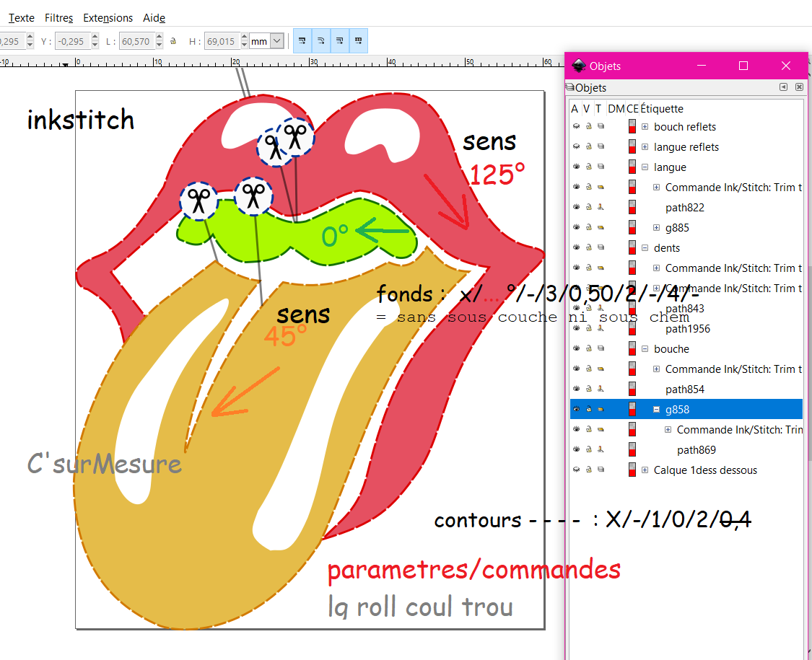The width and height of the screenshot is (812, 660).
Task: Click the group type icon of g885
Action: coord(601,227)
